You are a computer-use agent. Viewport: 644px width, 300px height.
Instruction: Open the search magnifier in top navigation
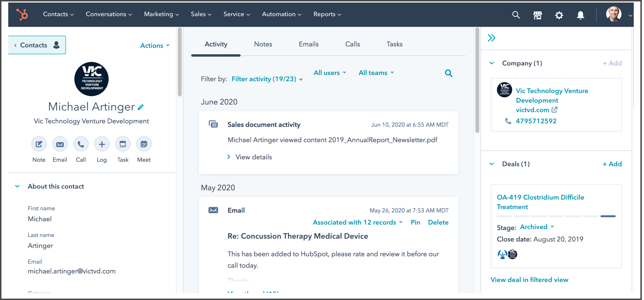(x=516, y=15)
